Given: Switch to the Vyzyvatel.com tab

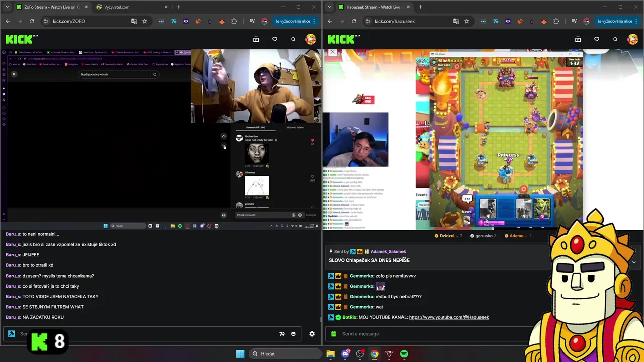Looking at the screenshot, I should [131, 7].
